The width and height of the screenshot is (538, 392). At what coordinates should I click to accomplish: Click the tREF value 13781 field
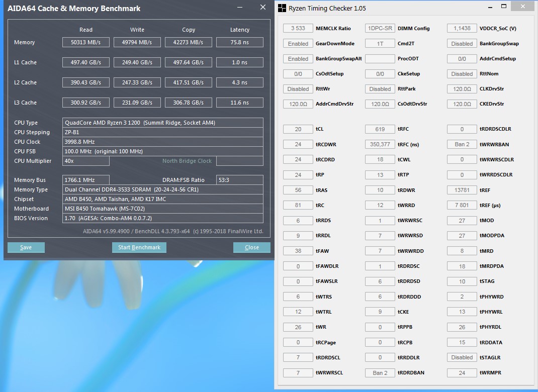point(462,190)
